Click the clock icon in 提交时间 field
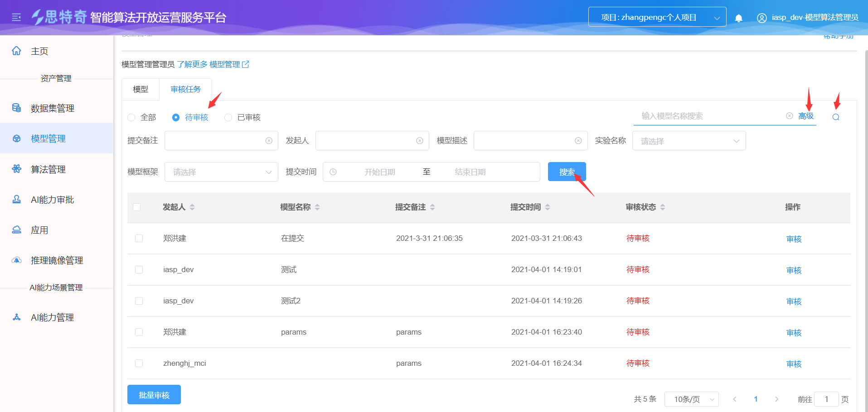This screenshot has height=412, width=868. point(333,172)
